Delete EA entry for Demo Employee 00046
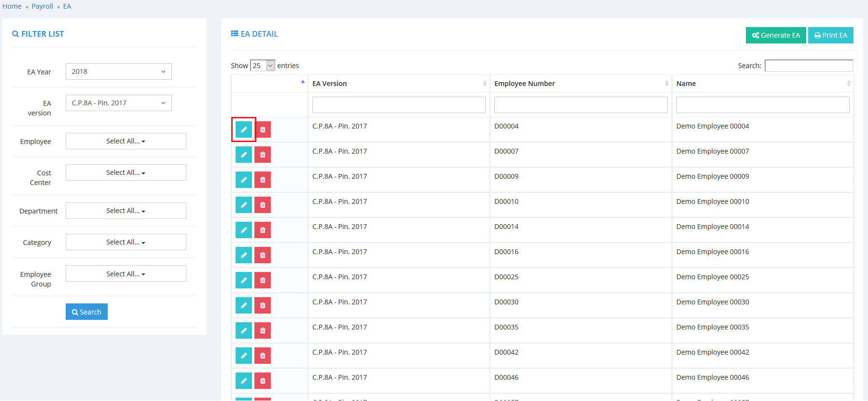Screen dimensions: 868x401 point(263,381)
